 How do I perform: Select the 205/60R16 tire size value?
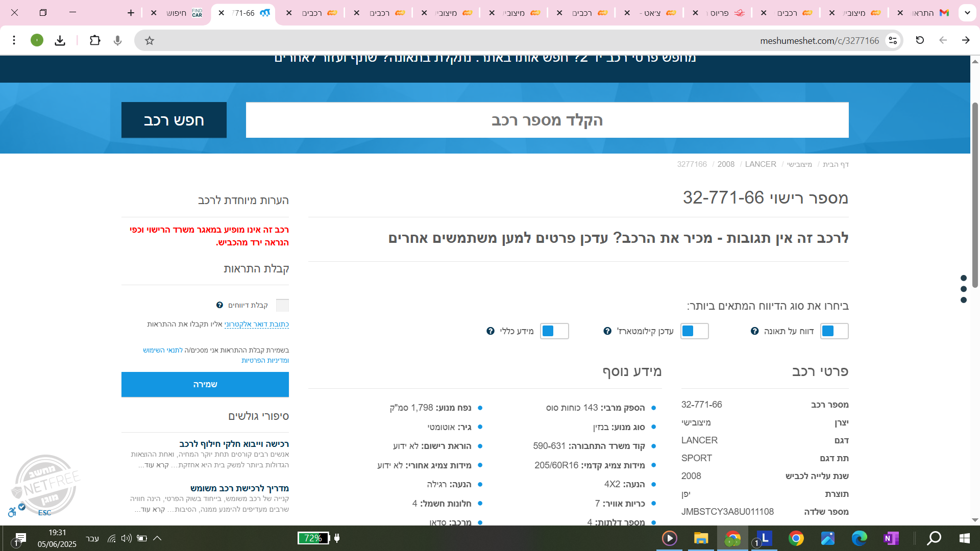[556, 465]
